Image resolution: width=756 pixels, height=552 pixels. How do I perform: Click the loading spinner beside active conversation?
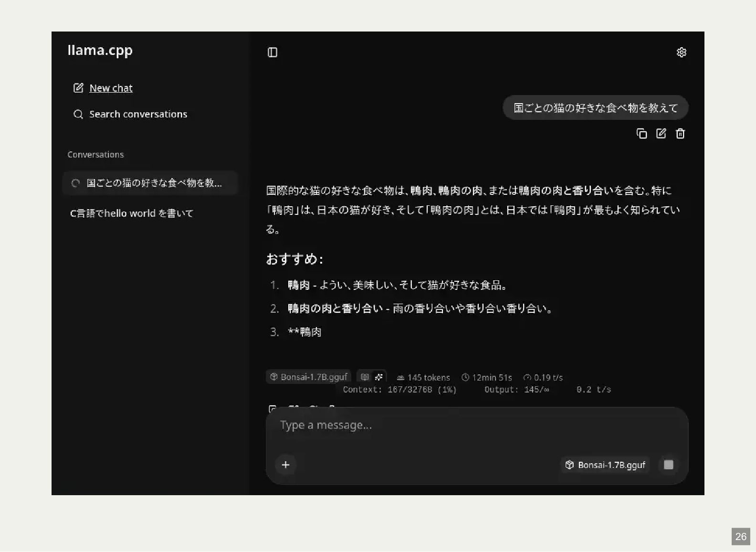coord(75,183)
